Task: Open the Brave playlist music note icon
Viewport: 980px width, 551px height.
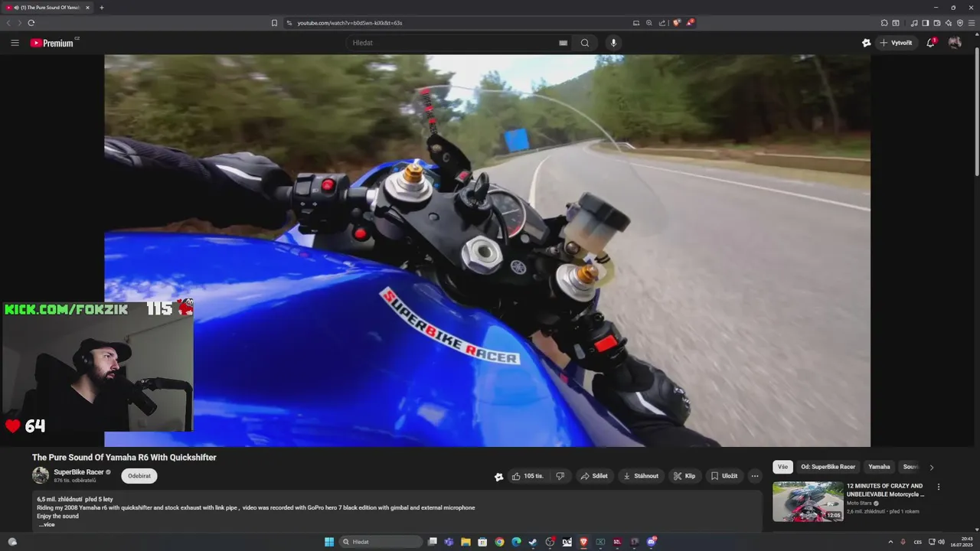Action: click(914, 23)
